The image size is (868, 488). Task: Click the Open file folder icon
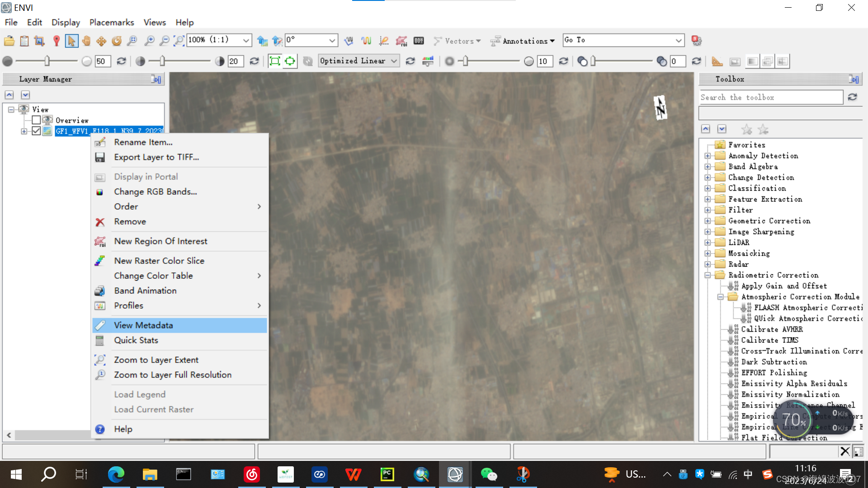[9, 41]
